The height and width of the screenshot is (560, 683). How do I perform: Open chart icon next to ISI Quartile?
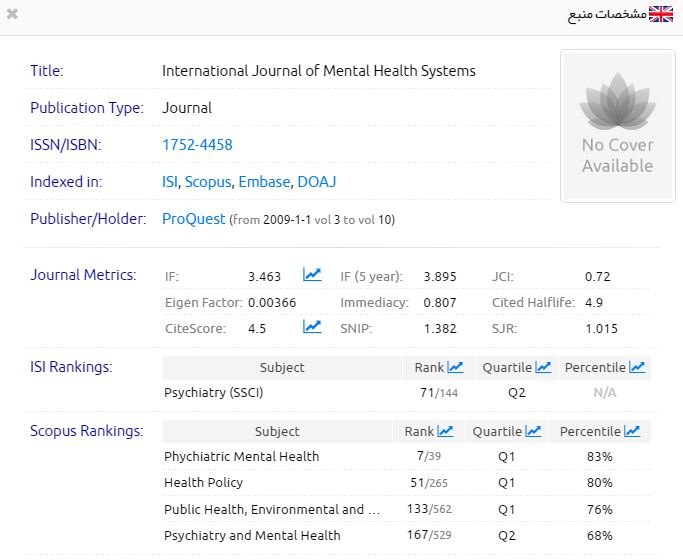(543, 368)
